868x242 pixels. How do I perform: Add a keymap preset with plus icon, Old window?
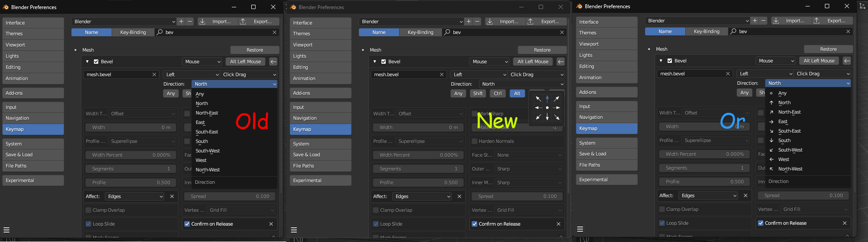click(181, 22)
